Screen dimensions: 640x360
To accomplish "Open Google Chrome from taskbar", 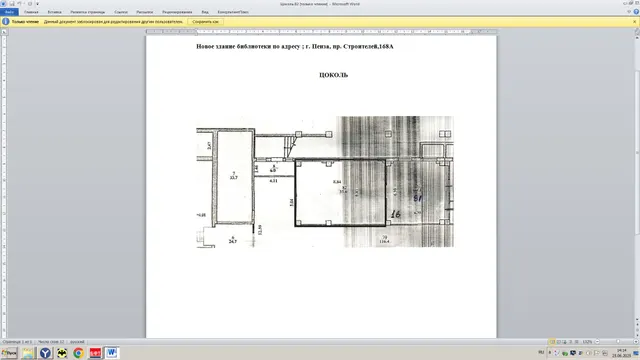I will 78,353.
